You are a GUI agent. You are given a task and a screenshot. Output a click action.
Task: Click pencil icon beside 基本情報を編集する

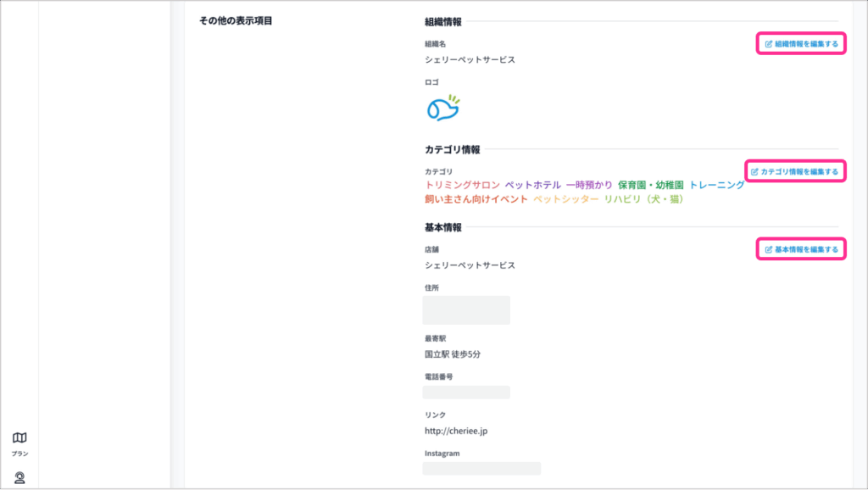769,250
